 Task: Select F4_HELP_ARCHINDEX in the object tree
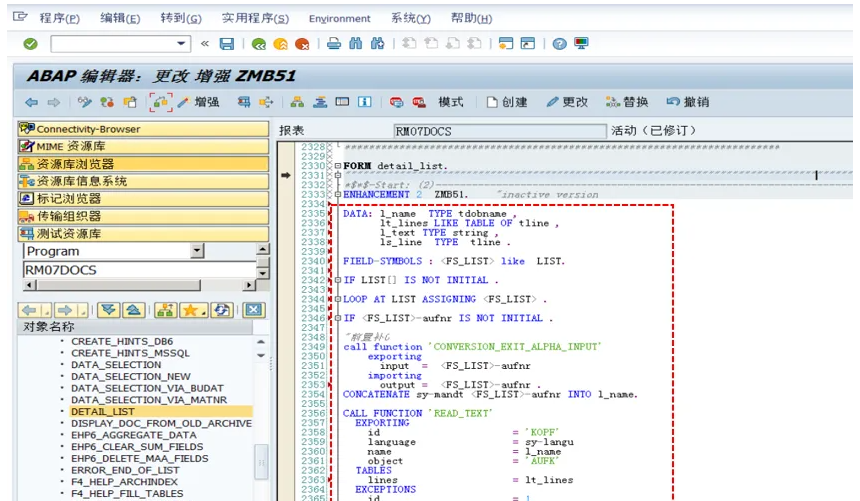point(125,482)
